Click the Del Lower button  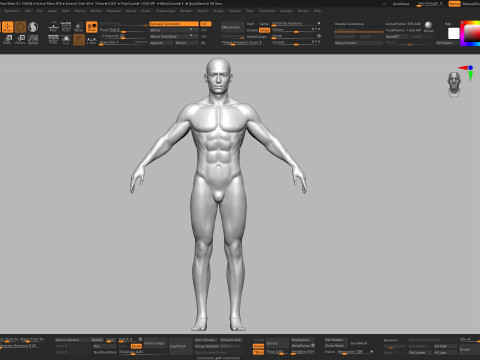tap(420, 353)
